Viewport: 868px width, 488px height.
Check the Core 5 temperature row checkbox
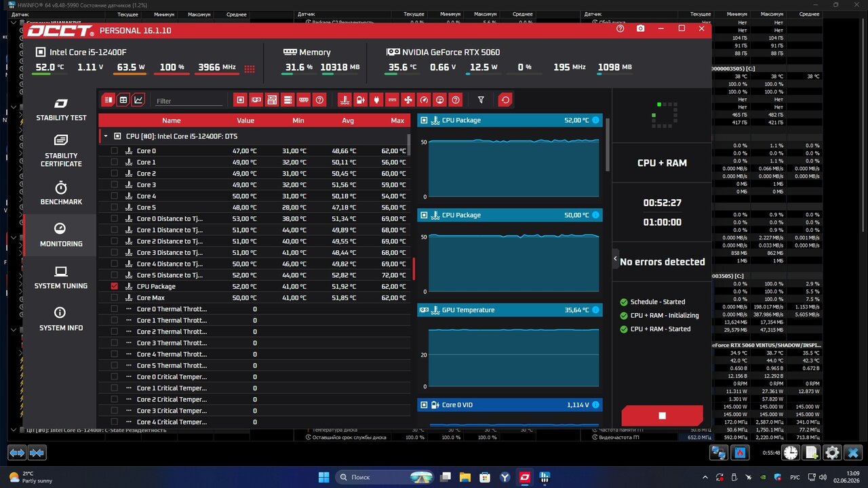(x=114, y=207)
